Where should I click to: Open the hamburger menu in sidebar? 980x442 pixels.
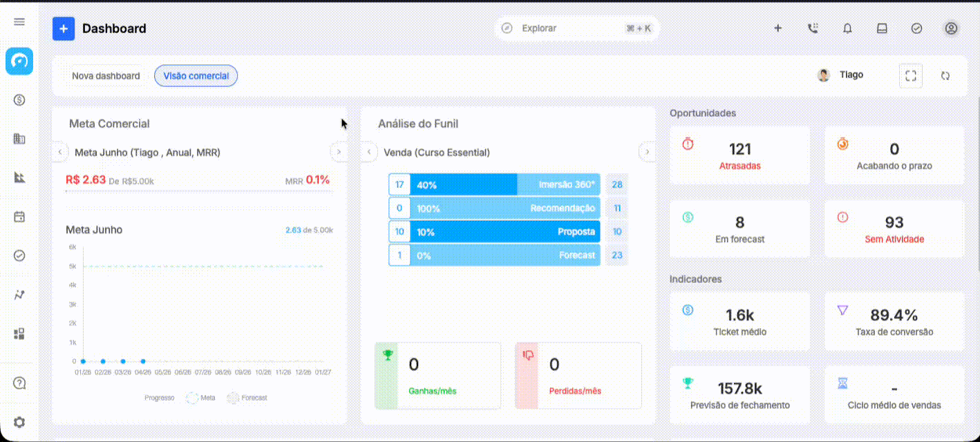[19, 22]
